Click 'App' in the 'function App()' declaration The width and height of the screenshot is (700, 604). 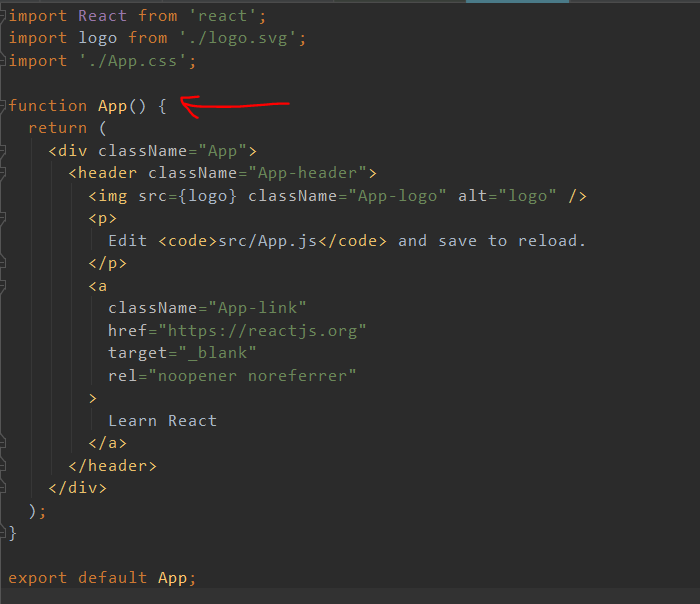coord(112,106)
